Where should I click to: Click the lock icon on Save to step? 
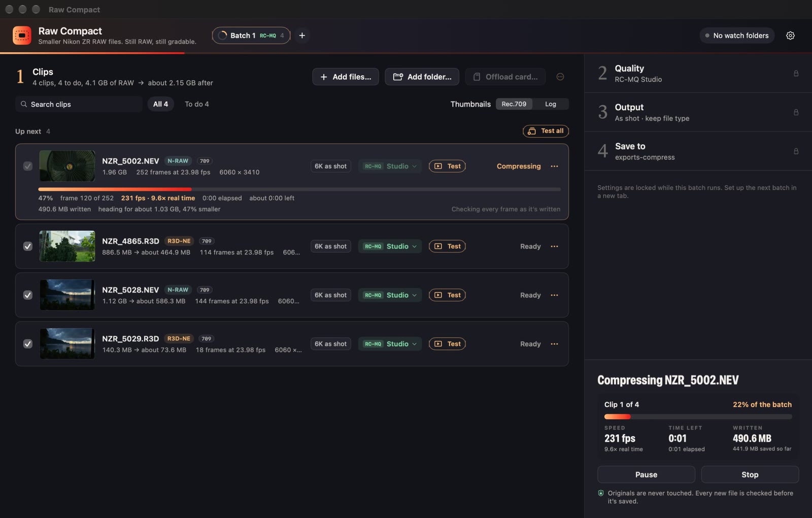[796, 151]
